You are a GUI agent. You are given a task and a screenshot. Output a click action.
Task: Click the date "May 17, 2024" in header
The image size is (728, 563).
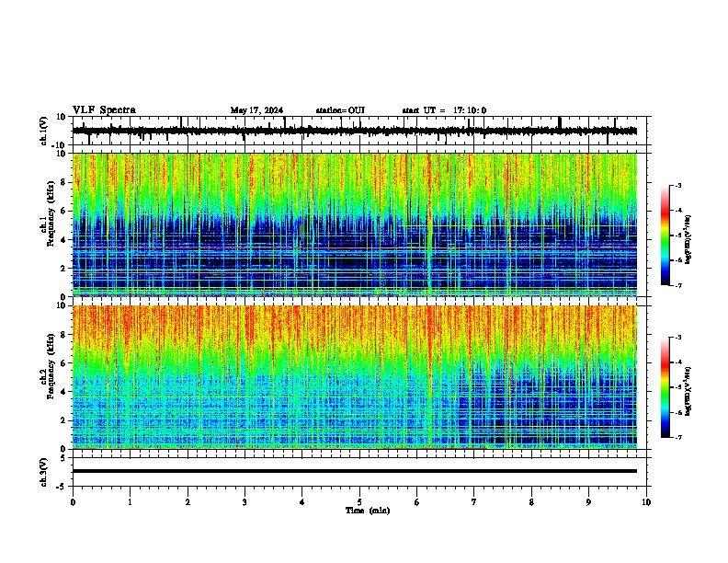coord(256,110)
